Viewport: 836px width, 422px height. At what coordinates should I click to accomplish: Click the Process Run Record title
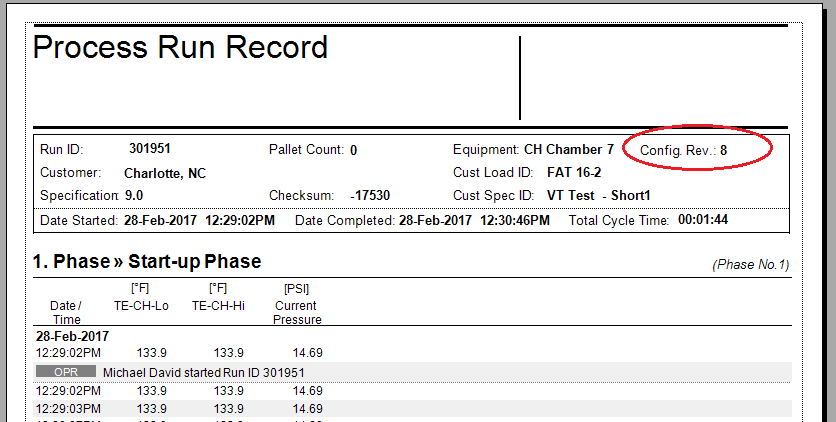(x=180, y=48)
